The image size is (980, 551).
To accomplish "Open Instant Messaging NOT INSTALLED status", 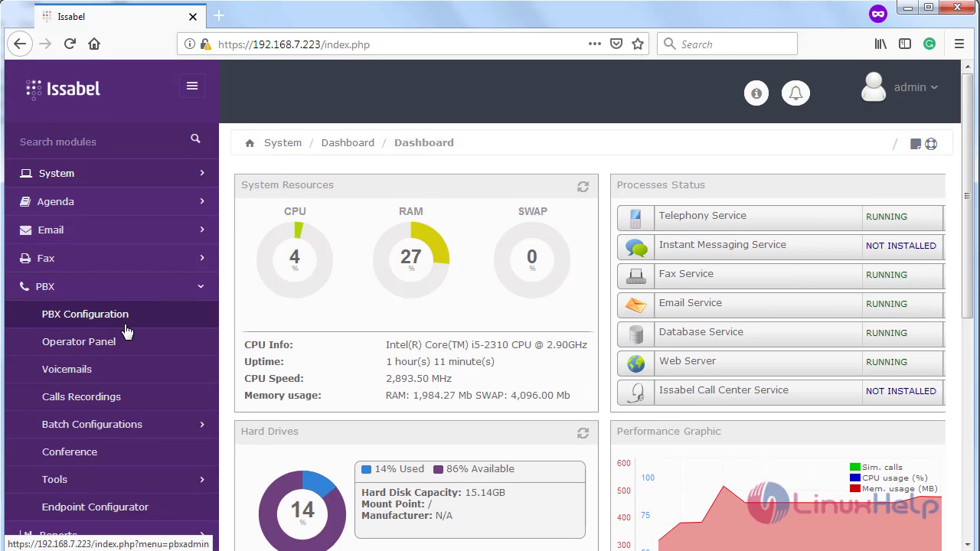I will (x=901, y=246).
